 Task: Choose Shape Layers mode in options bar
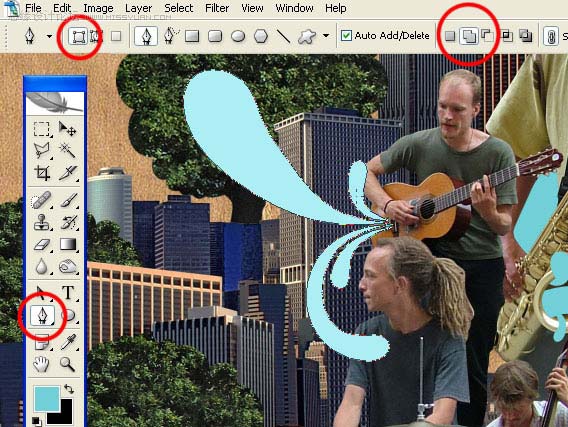point(79,36)
